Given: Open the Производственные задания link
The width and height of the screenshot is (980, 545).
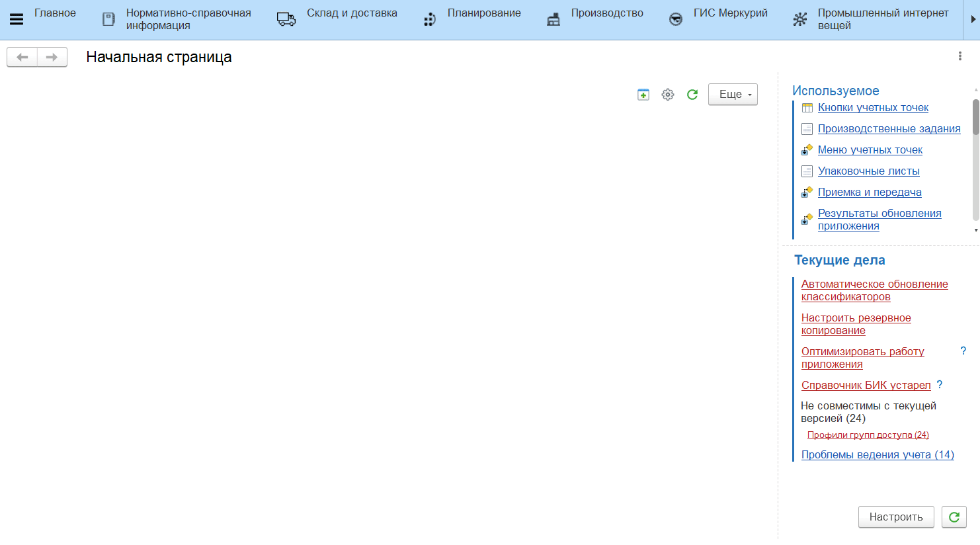Looking at the screenshot, I should [889, 128].
